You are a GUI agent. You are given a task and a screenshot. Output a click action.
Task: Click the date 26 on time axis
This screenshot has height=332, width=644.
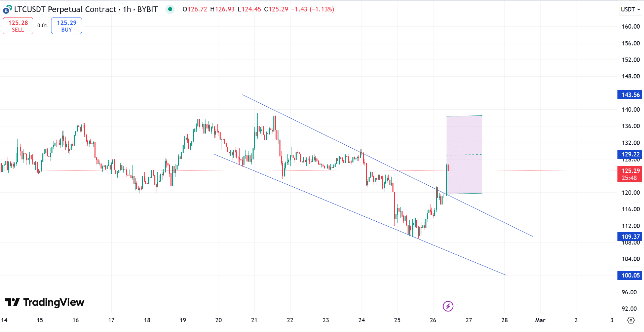[433, 320]
